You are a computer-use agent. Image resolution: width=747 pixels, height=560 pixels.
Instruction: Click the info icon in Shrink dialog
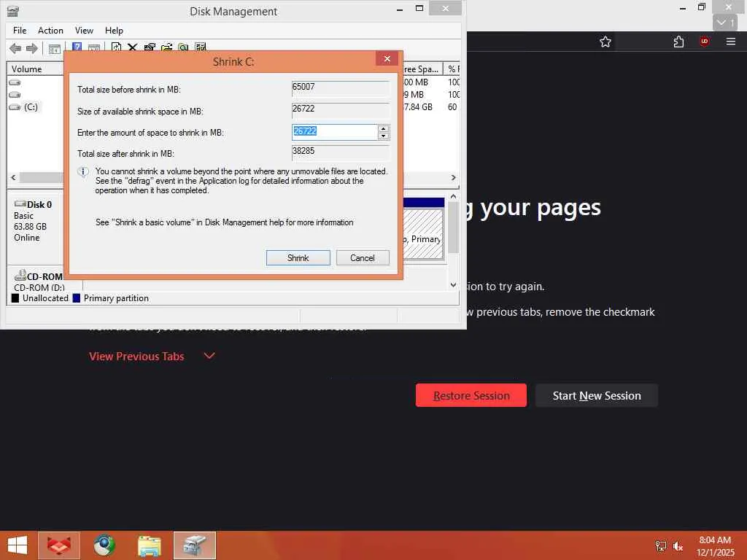point(83,172)
